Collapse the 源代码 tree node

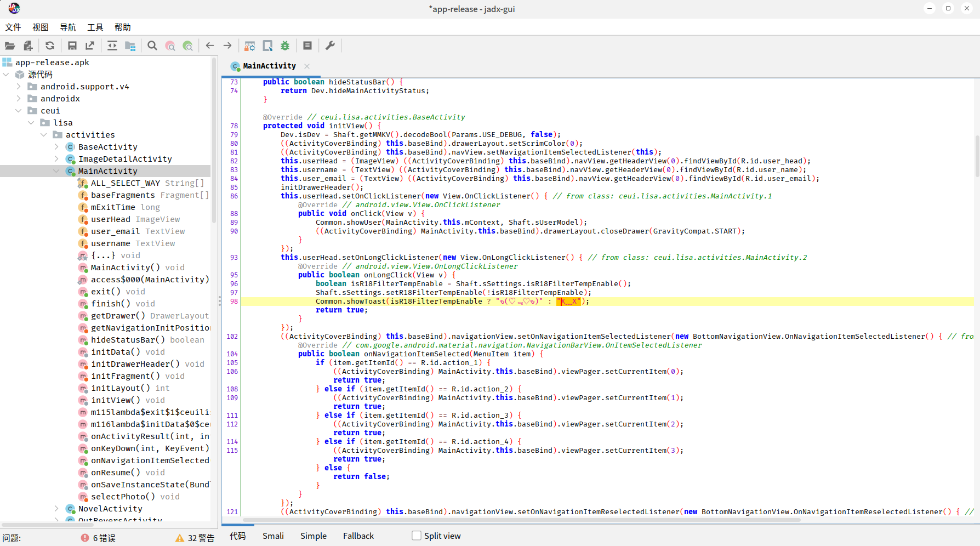click(x=6, y=75)
